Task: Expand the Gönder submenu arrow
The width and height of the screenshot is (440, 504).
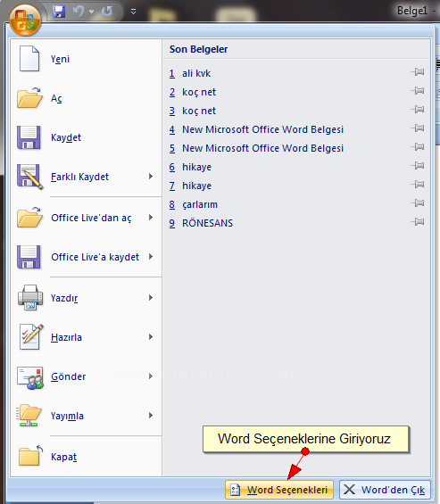Action: pyautogui.click(x=151, y=376)
